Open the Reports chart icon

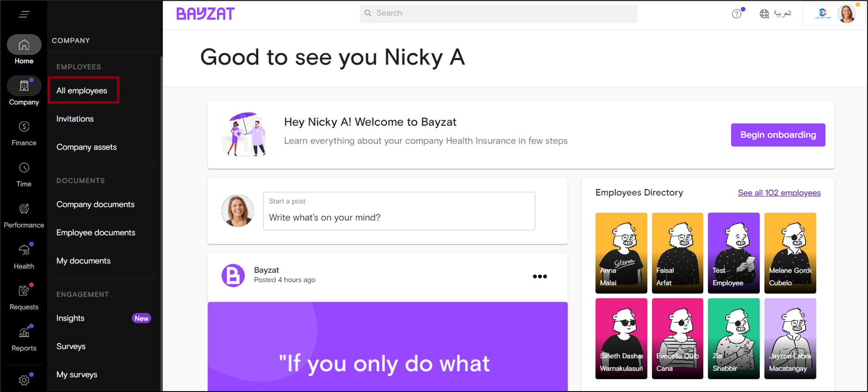[x=24, y=332]
